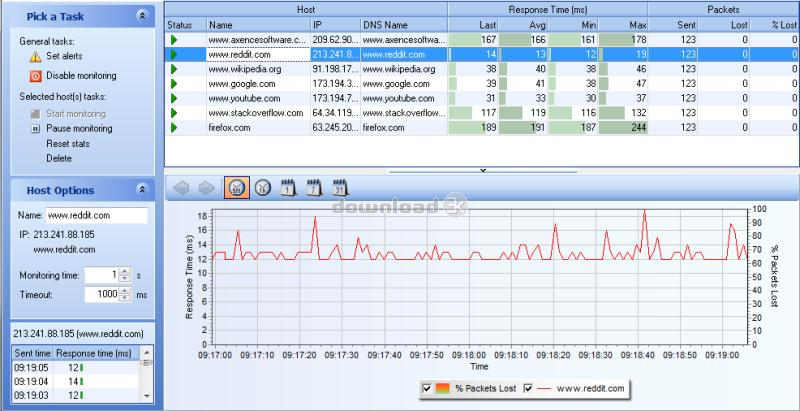Click the Timeout value field
This screenshot has width=800, height=411.
102,294
